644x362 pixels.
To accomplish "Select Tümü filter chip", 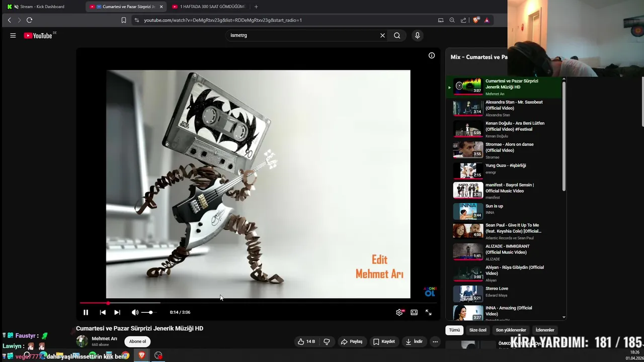I will 454,330.
